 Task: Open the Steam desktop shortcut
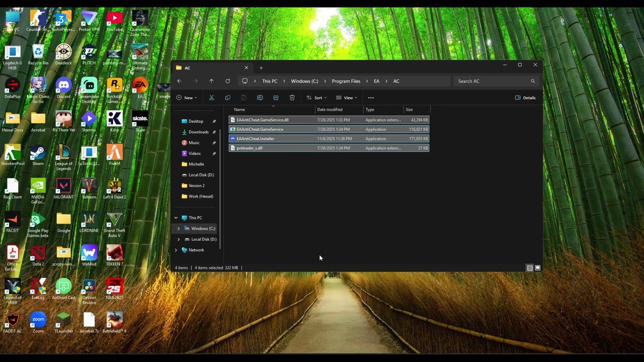pyautogui.click(x=38, y=155)
